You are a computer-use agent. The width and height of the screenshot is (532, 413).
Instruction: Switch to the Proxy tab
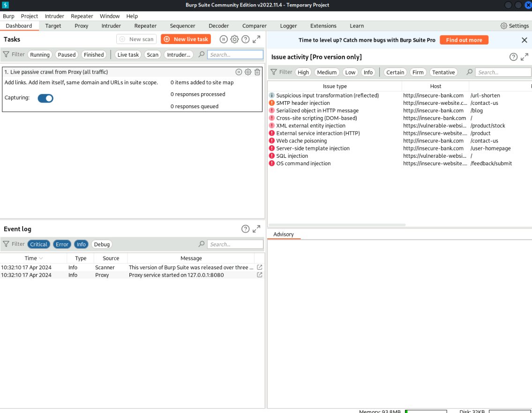pyautogui.click(x=82, y=26)
